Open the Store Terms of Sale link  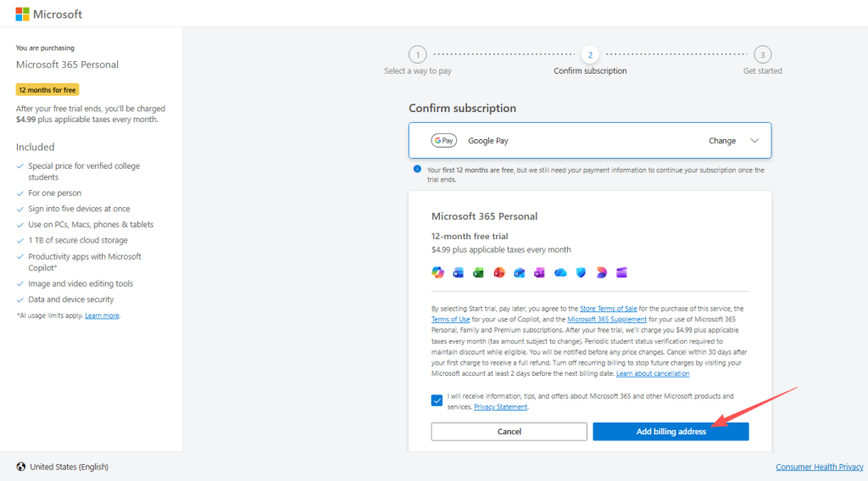pyautogui.click(x=608, y=309)
